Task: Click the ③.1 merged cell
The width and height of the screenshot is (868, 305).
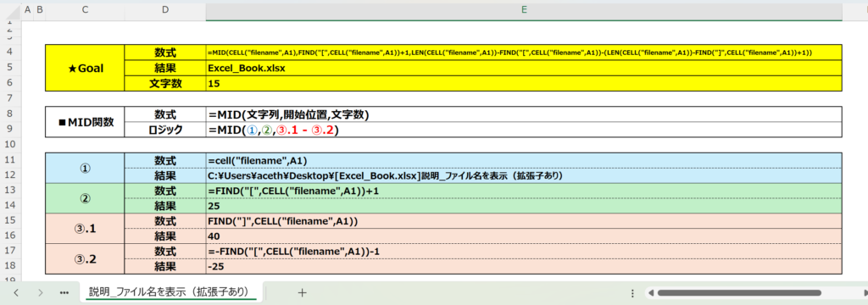Action: 85,229
